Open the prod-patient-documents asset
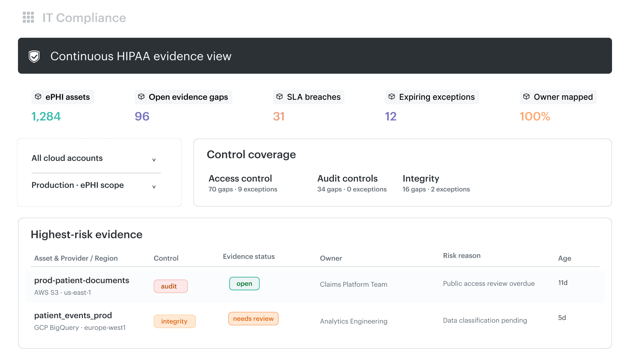Screen dimensions: 630x364 (81, 280)
